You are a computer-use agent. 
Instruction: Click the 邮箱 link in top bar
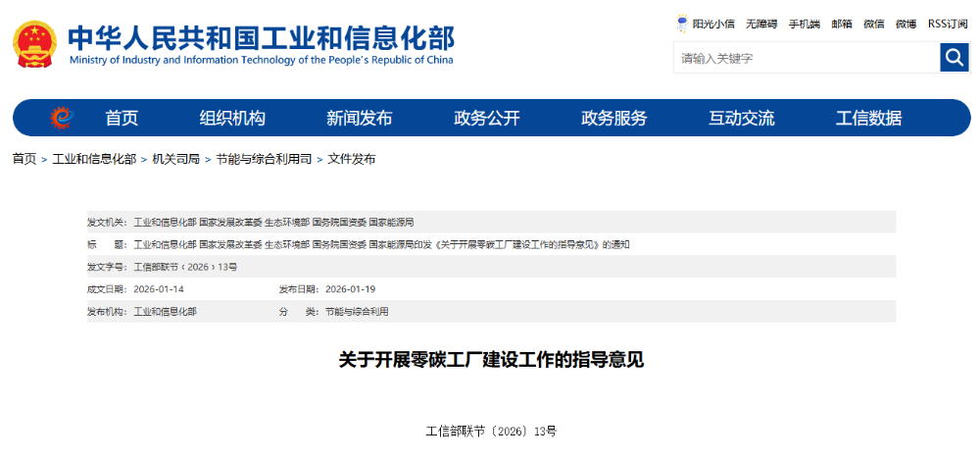click(842, 24)
